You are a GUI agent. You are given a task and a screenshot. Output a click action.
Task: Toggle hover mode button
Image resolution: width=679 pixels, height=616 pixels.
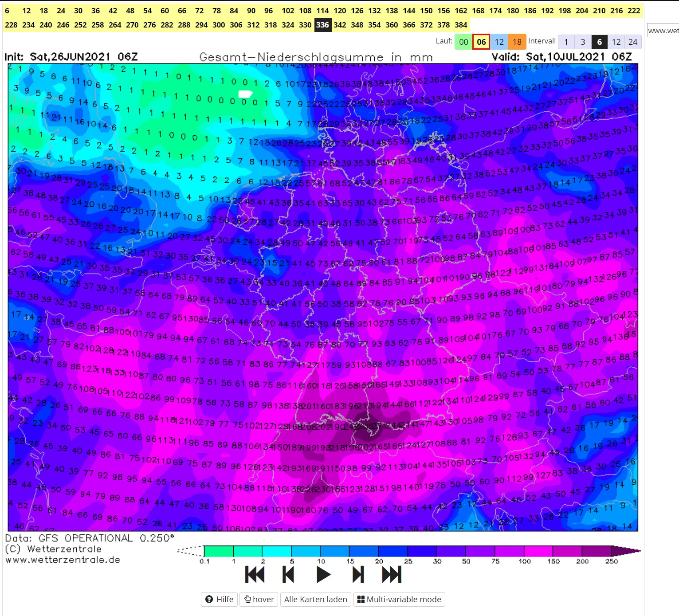tap(259, 599)
